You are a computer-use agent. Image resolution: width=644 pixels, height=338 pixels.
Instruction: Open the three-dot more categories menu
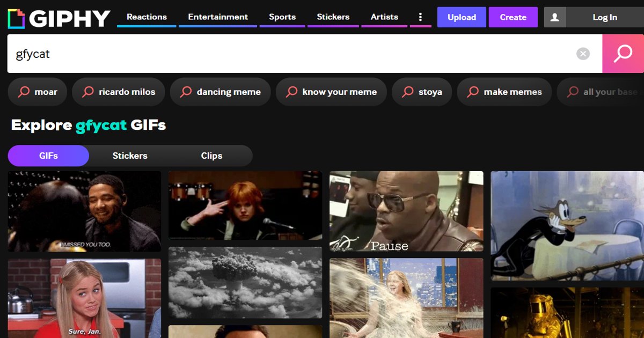click(420, 17)
